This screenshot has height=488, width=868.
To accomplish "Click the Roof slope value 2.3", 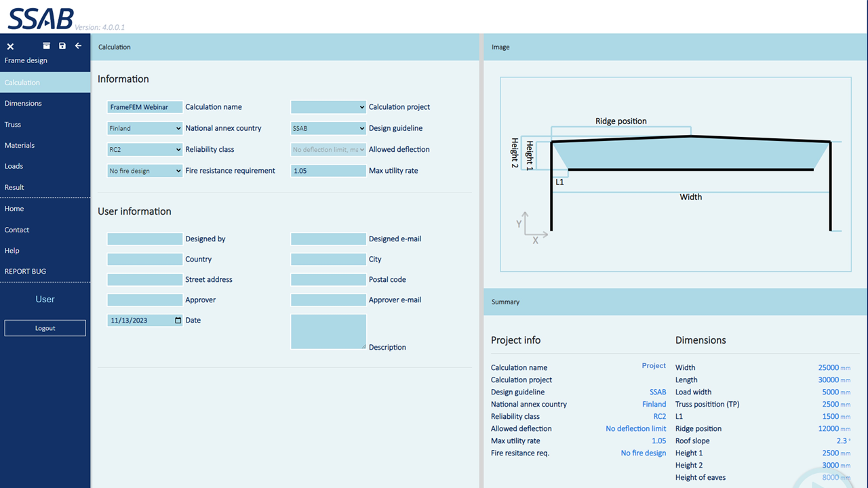I will tap(841, 441).
